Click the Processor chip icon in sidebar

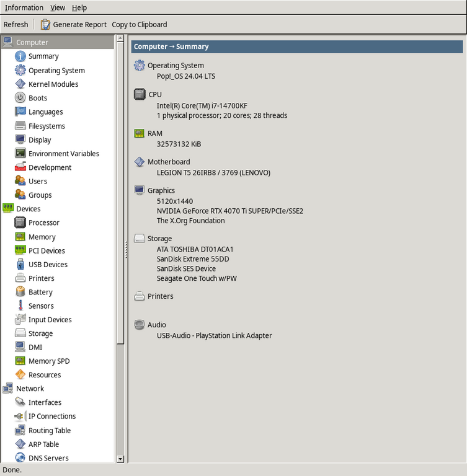tap(20, 223)
